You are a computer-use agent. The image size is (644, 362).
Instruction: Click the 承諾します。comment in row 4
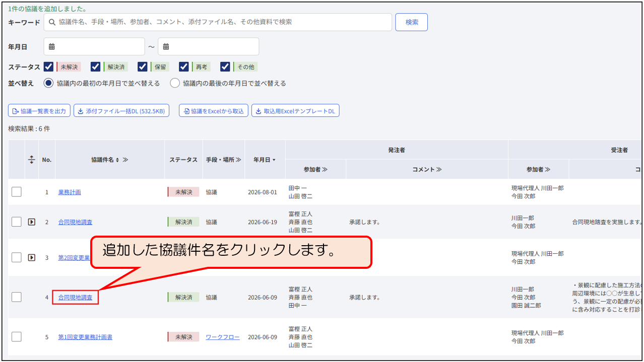pos(365,298)
